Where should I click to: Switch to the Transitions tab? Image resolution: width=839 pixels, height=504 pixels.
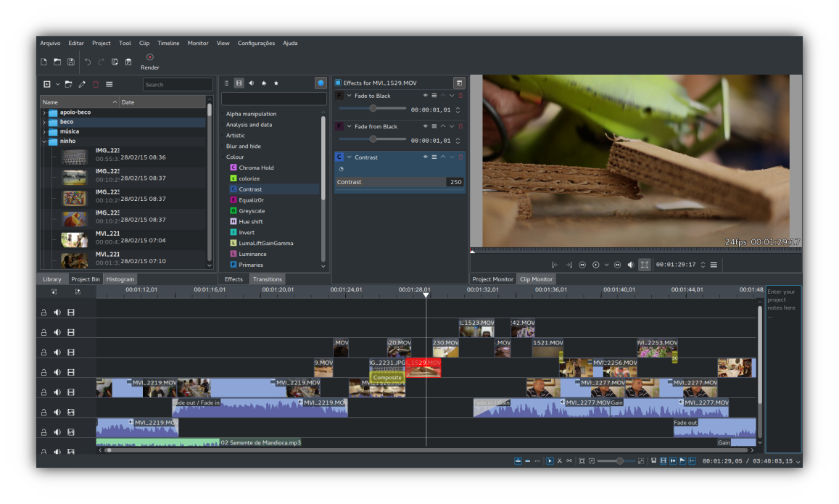(x=267, y=279)
